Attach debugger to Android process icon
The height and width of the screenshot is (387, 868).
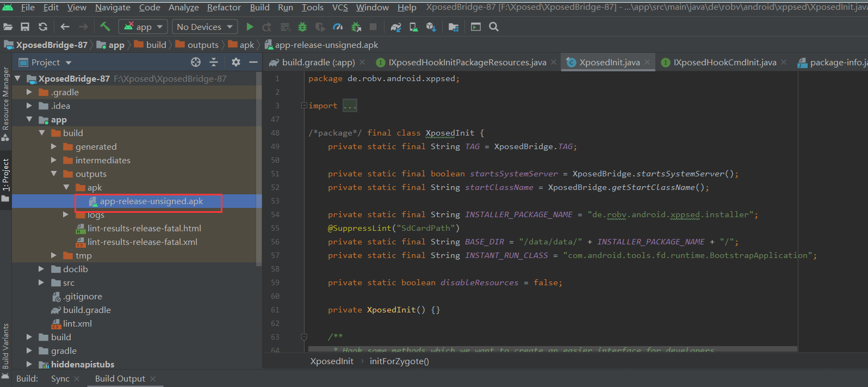point(356,27)
